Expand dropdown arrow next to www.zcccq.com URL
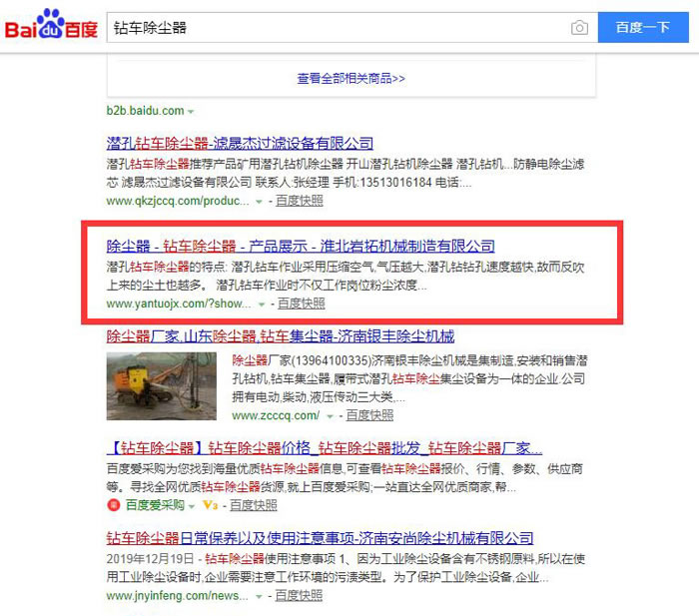Screen dimensions: 699x616 pos(330,416)
